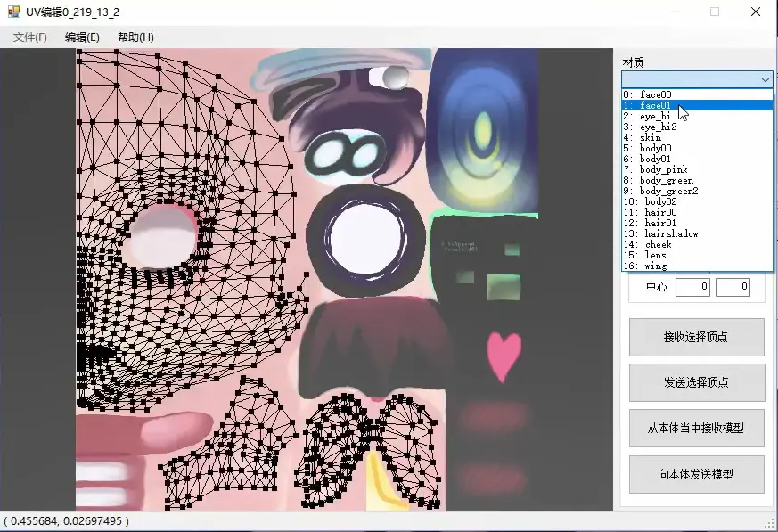This screenshot has height=532, width=778.
Task: Click the pink heart in texture
Action: click(x=504, y=356)
